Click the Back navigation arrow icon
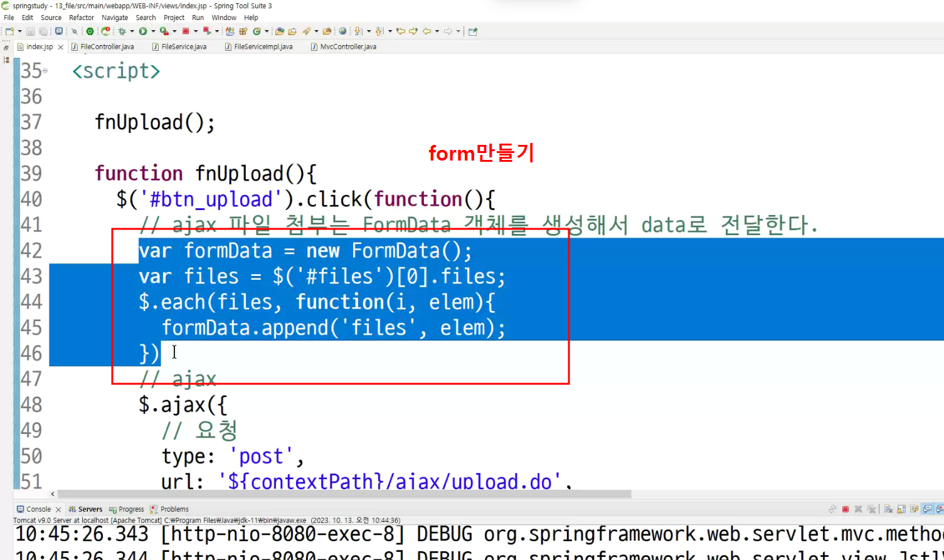Viewport: 944px width, 560px height. click(427, 31)
